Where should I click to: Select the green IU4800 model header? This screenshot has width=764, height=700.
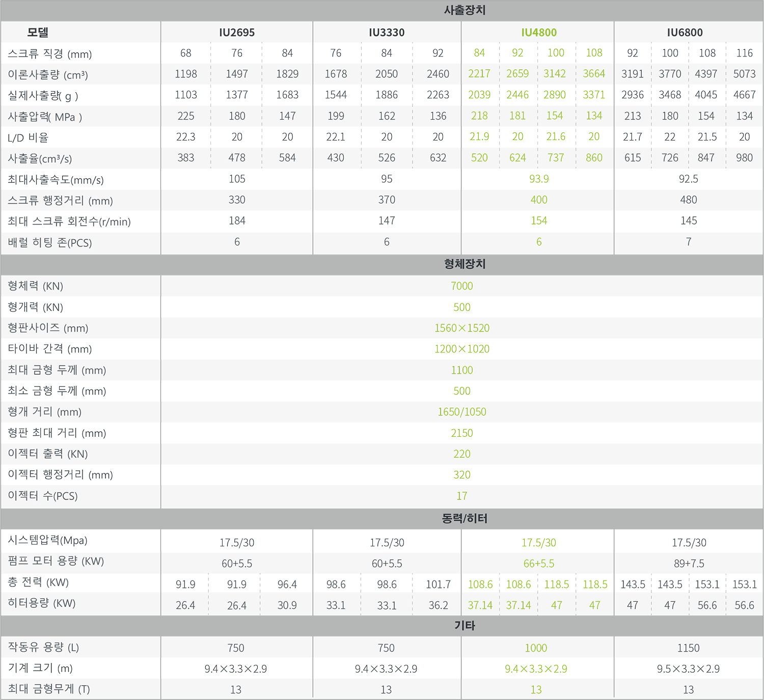539,33
